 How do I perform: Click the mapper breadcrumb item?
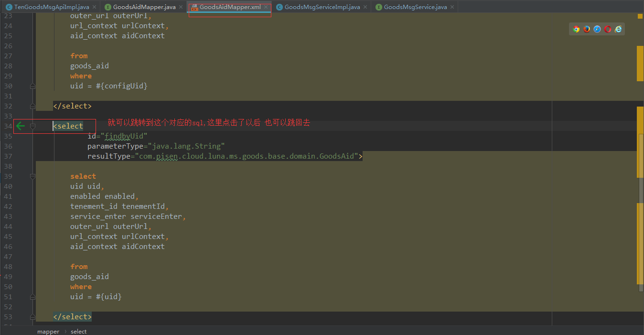point(48,331)
